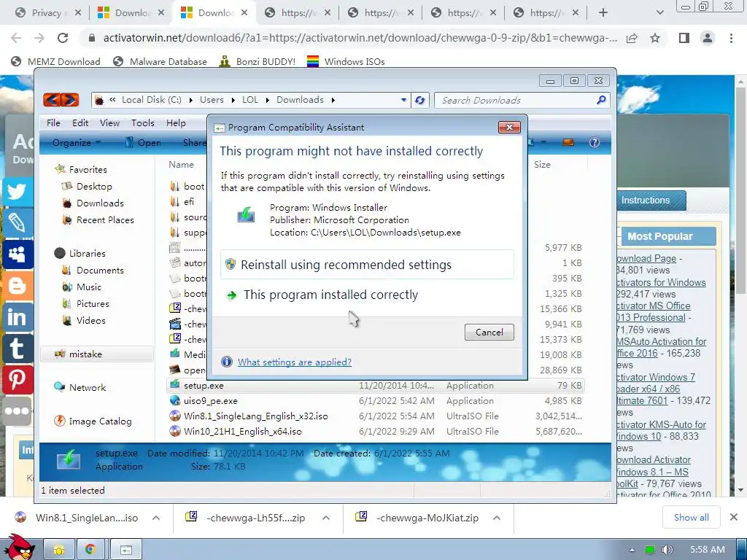Refresh the Downloads folder view
This screenshot has width=747, height=560.
coord(419,100)
